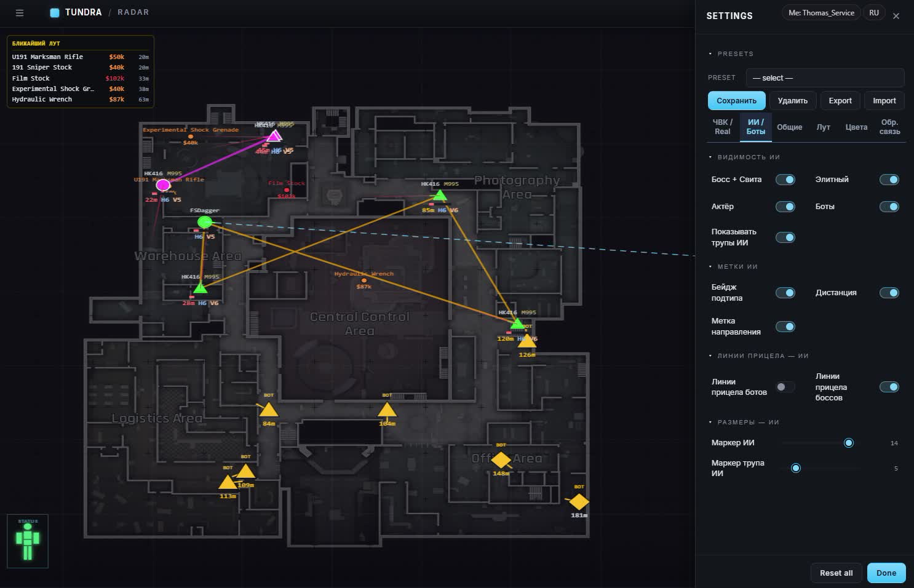Click the Film Stock loot dot on map
The image size is (914, 588).
pyautogui.click(x=287, y=190)
